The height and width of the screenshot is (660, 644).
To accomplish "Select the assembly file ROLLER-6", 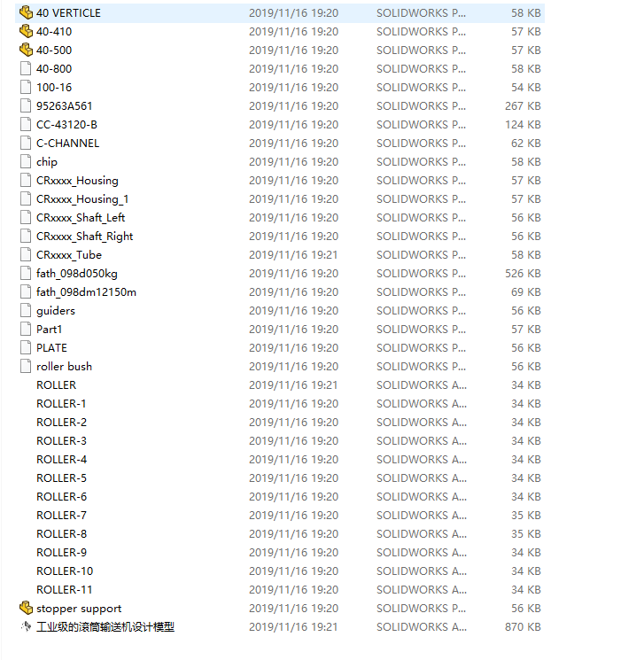I will pyautogui.click(x=61, y=497).
